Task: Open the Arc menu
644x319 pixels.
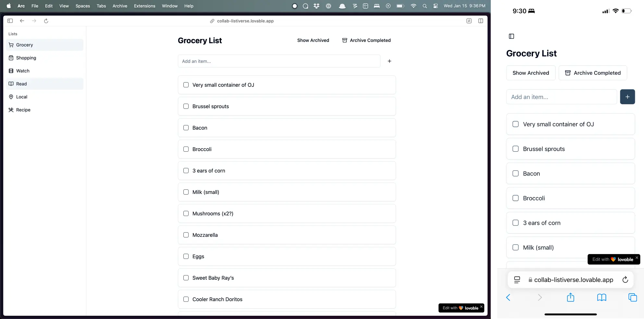Action: [x=21, y=6]
